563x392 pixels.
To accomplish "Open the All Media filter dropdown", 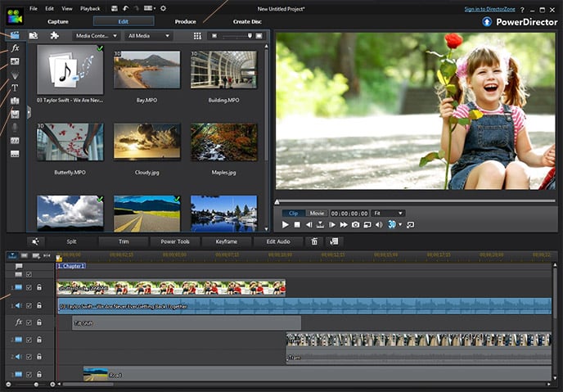I will coord(149,35).
